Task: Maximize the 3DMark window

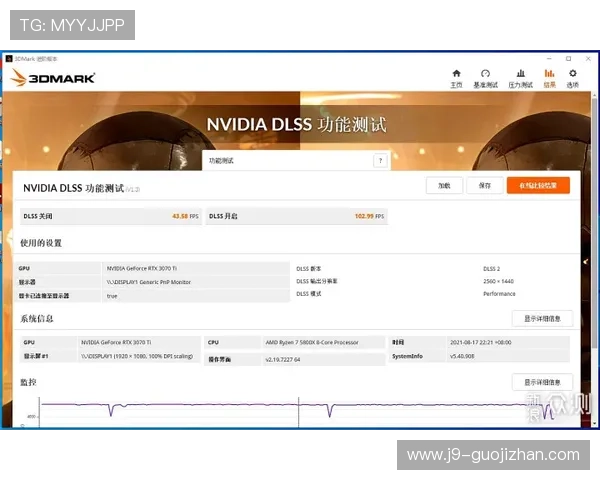Action: click(x=568, y=59)
